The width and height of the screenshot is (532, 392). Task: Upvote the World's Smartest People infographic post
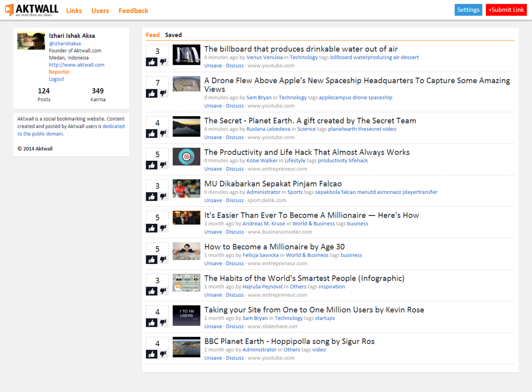pyautogui.click(x=152, y=292)
